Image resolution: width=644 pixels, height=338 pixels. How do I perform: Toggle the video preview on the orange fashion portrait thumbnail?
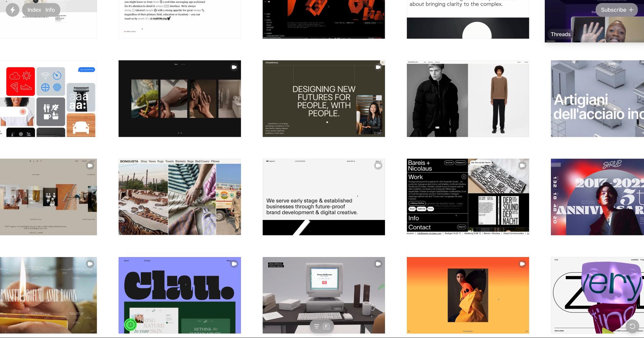point(523,263)
